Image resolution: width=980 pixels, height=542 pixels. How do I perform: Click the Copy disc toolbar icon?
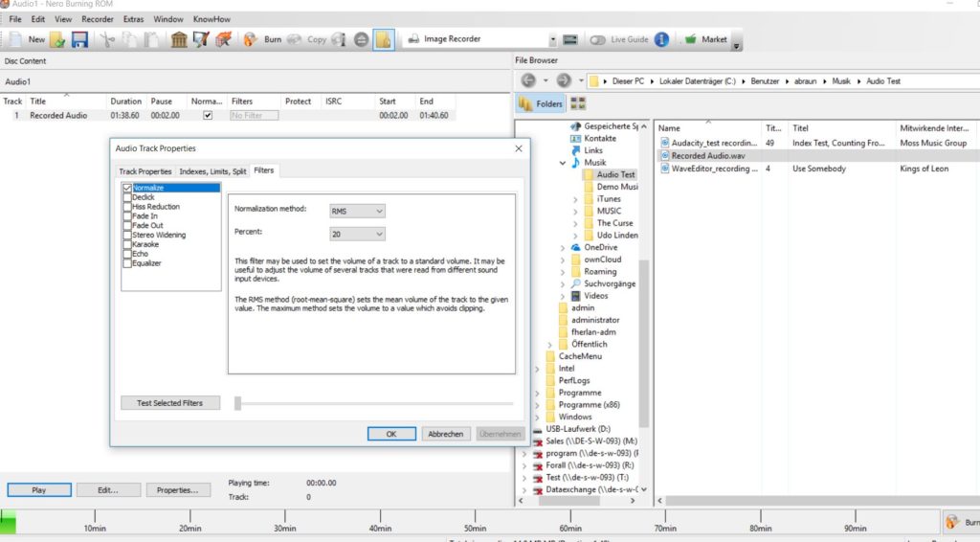[294, 39]
